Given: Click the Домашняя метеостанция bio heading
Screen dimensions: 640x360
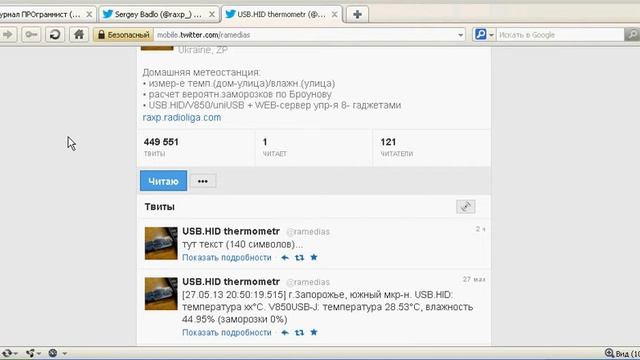Looking at the screenshot, I should (201, 73).
